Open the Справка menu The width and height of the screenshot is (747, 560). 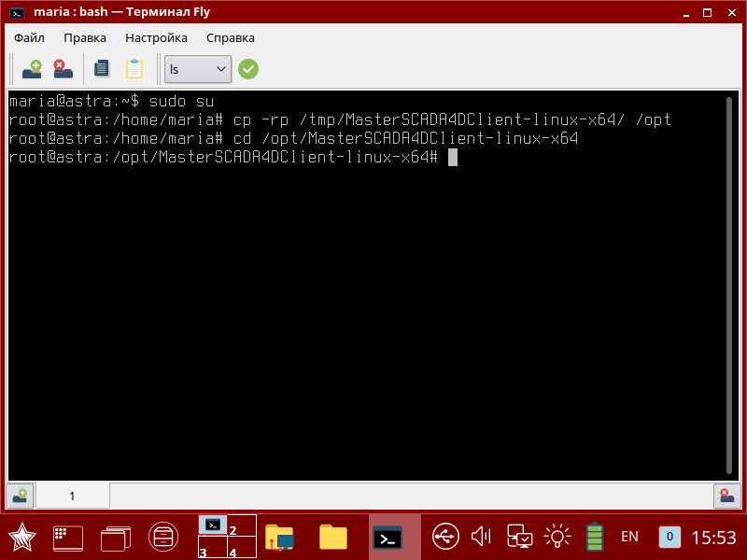pyautogui.click(x=230, y=37)
